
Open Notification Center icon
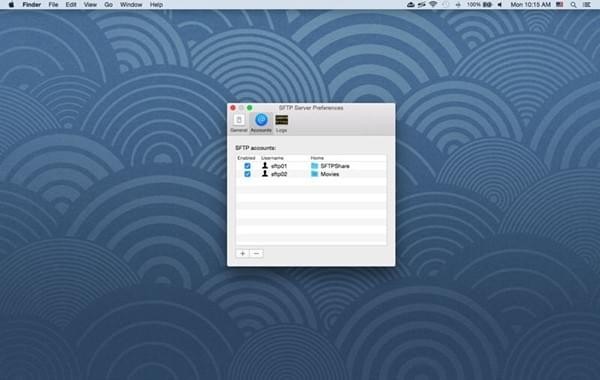[x=586, y=5]
